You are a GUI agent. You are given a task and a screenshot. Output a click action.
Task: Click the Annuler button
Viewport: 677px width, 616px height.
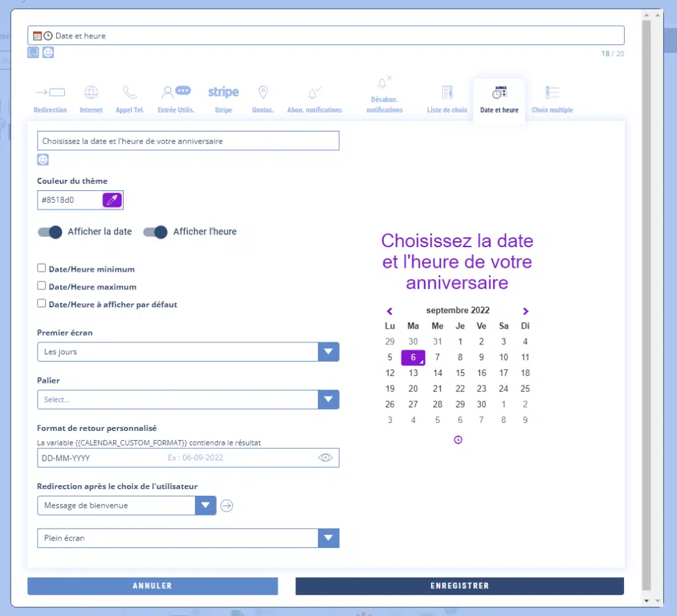[152, 586]
